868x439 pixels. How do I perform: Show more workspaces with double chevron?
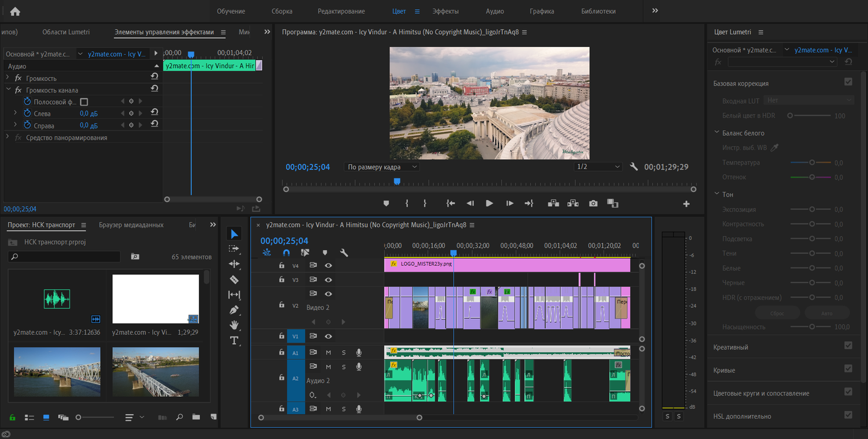(x=655, y=11)
